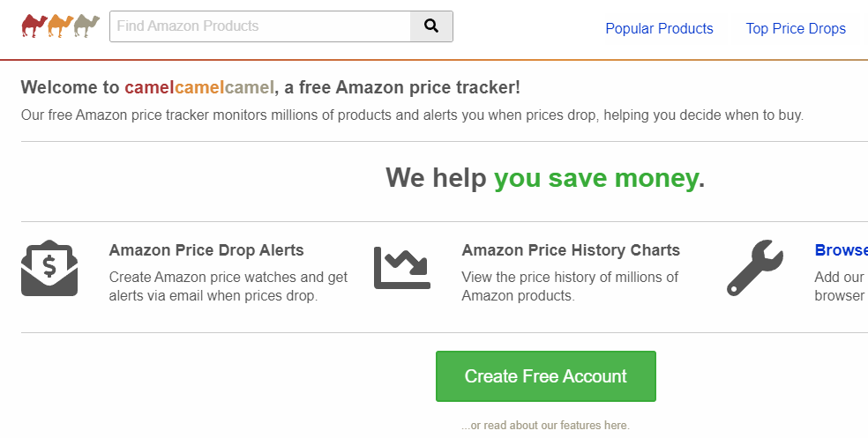Click the Create Free Account button
Screen dimensions: 868x438
[x=546, y=376]
